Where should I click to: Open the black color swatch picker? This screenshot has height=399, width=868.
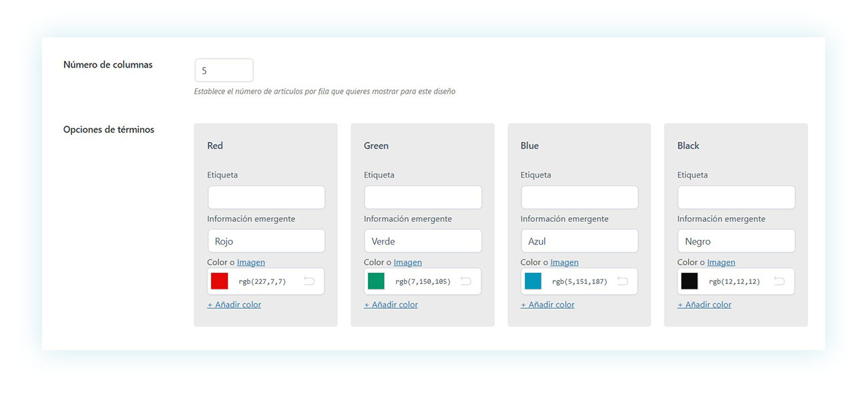click(690, 281)
